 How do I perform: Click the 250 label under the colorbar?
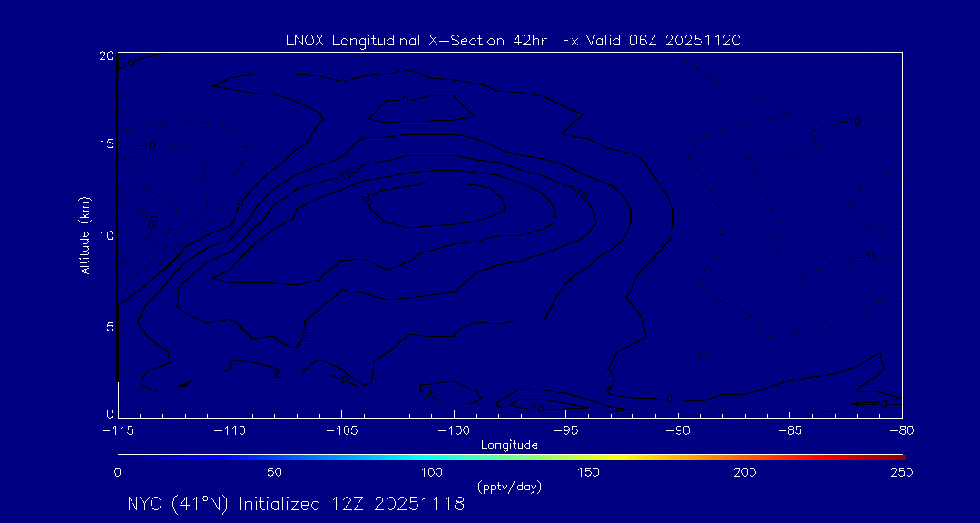point(901,473)
